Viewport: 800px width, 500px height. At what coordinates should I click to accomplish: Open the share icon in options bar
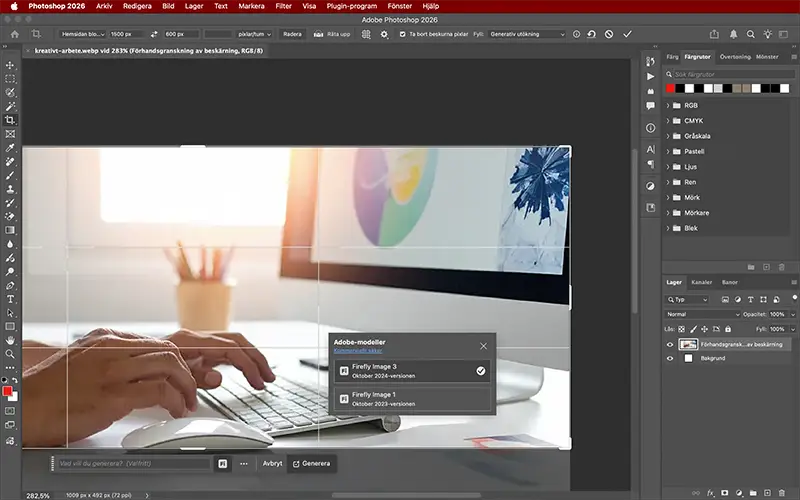(x=714, y=34)
